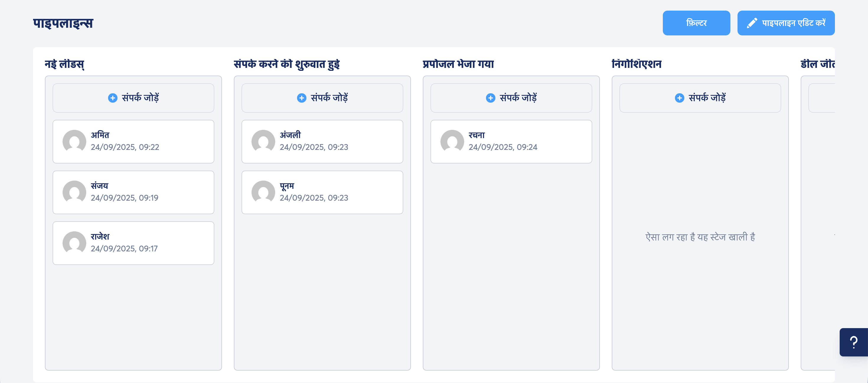The height and width of the screenshot is (383, 868).
Task: Click plus icon in निगोशिएशन column
Action: click(679, 98)
